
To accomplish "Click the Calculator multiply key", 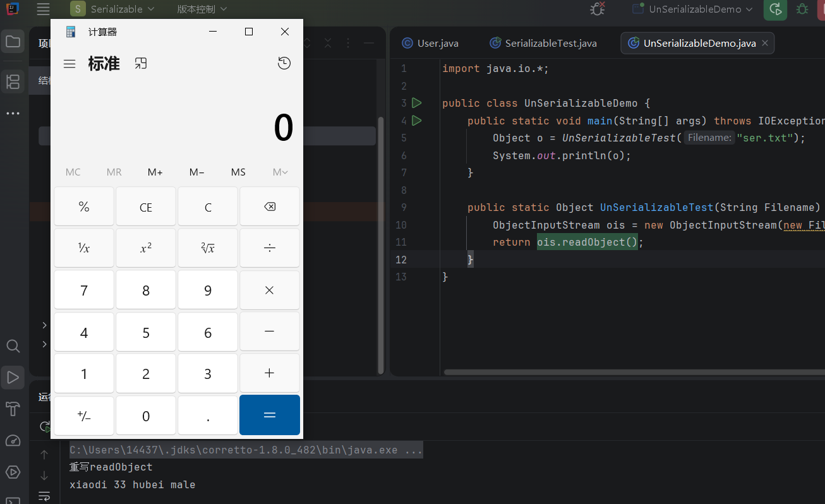I will click(270, 291).
